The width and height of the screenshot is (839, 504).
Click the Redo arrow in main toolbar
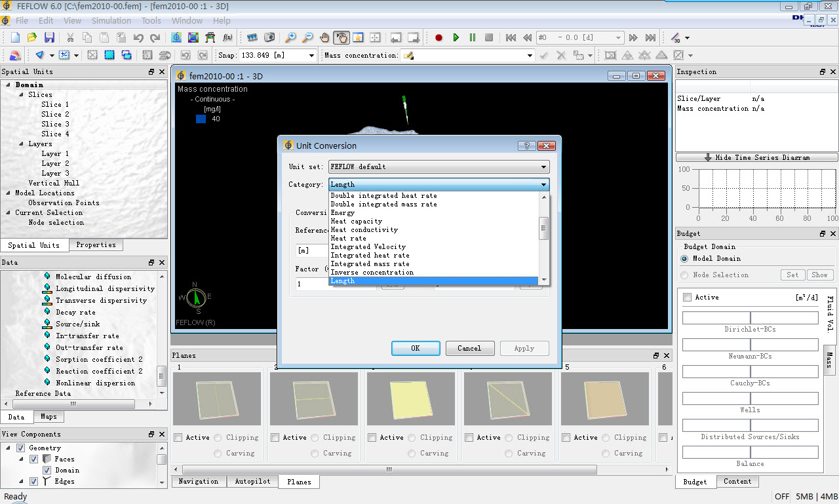pos(155,38)
